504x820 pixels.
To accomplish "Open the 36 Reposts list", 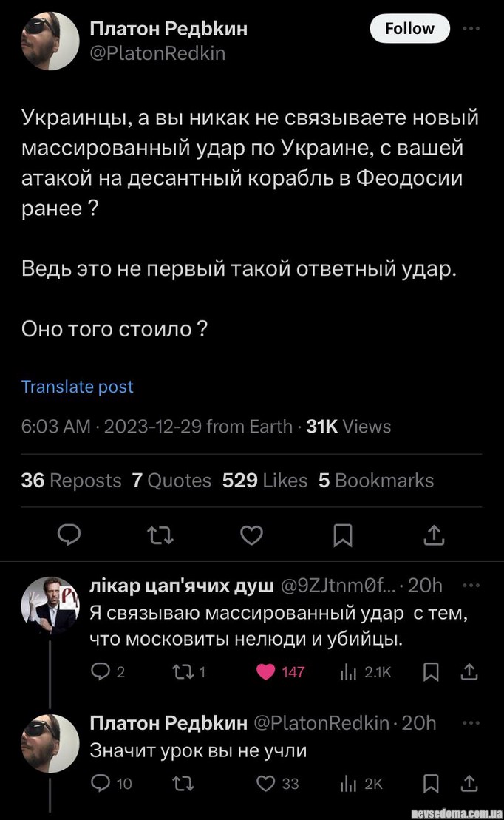I will (71, 481).
